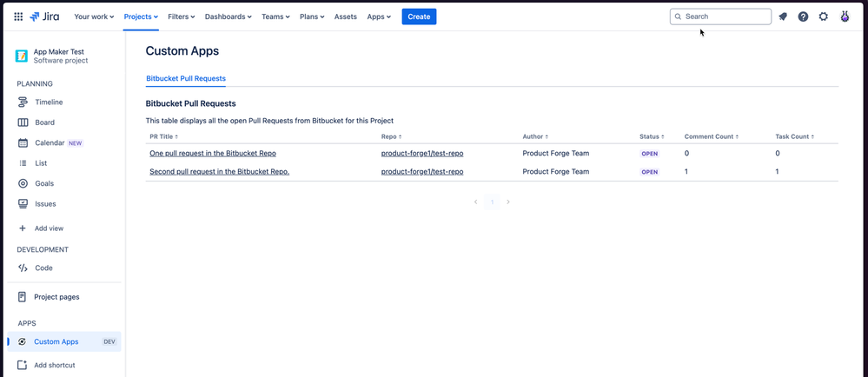Expand the Your work menu

pyautogui.click(x=94, y=17)
